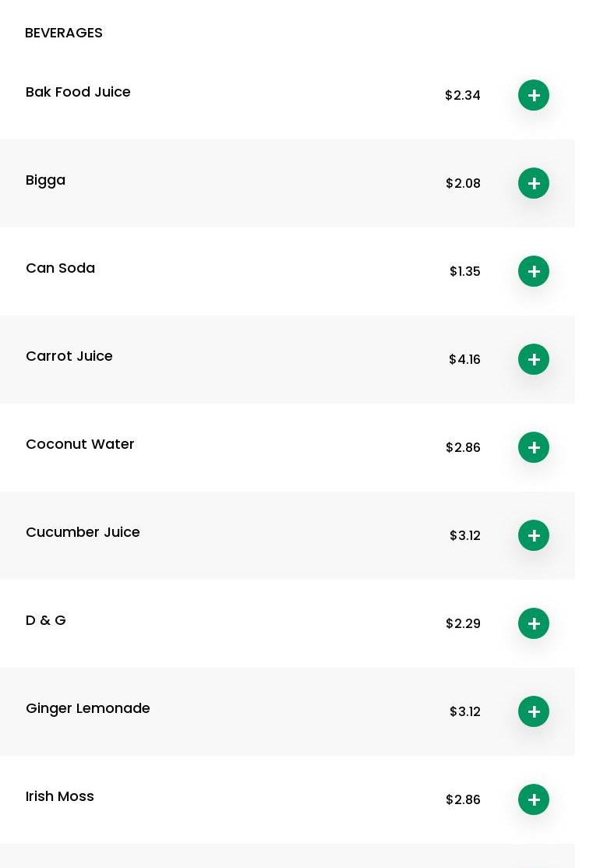Select the Coconut Water item title
The height and width of the screenshot is (868, 600).
79,444
